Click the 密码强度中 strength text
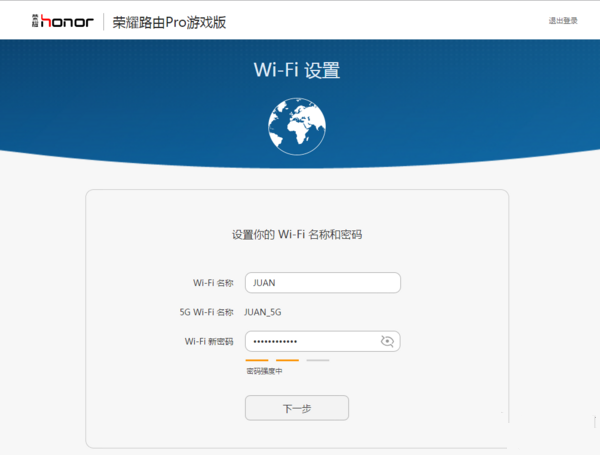This screenshot has height=455, width=600. pos(264,371)
